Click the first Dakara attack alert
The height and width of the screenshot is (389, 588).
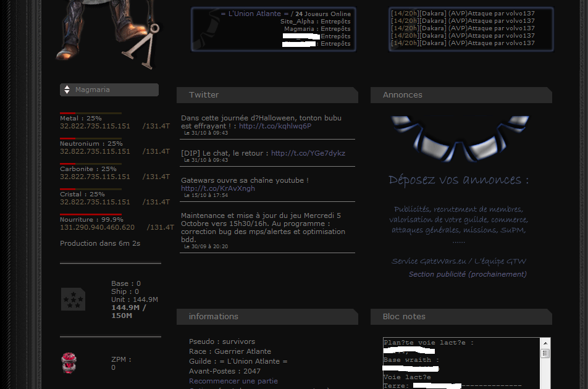point(463,14)
